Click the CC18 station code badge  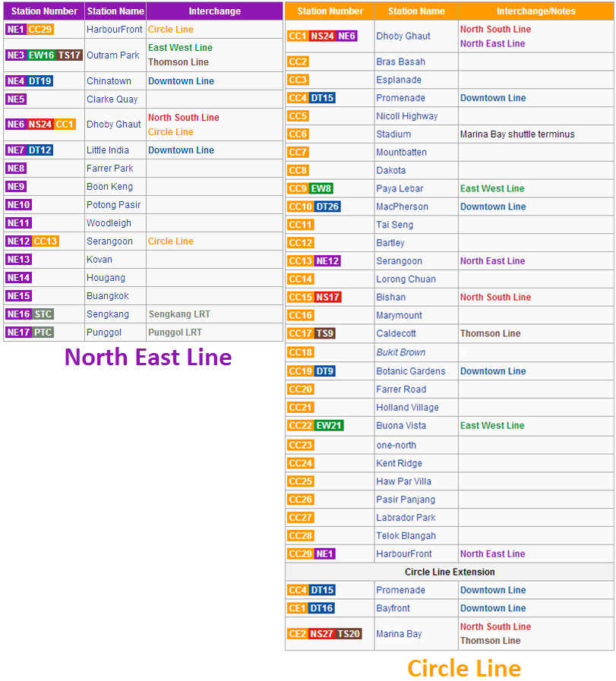pyautogui.click(x=301, y=353)
